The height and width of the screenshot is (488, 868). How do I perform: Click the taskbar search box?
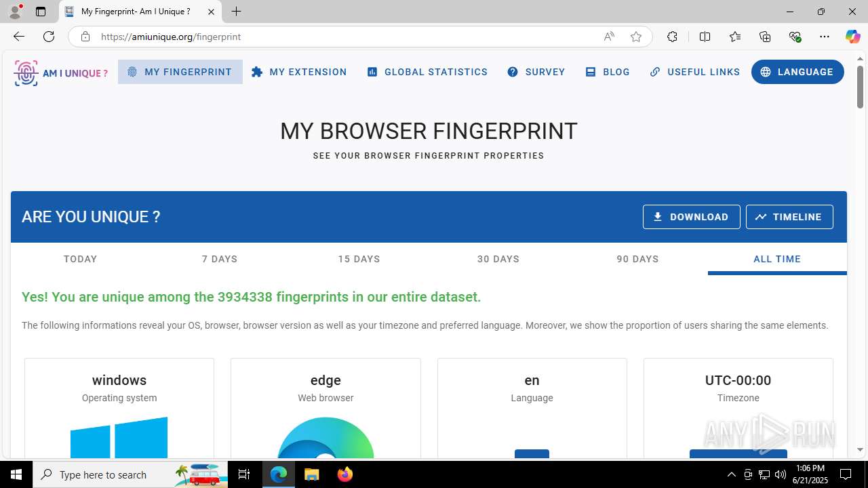coord(130,474)
